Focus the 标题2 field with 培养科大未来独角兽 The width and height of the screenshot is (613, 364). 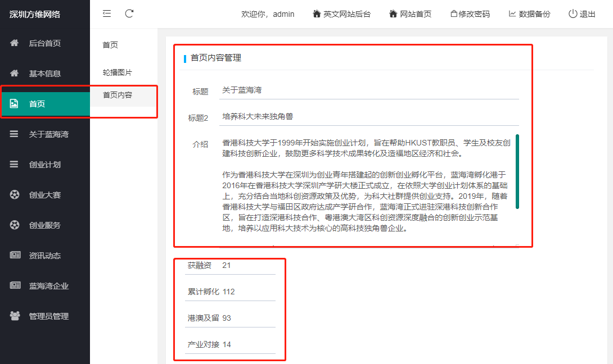tap(369, 117)
